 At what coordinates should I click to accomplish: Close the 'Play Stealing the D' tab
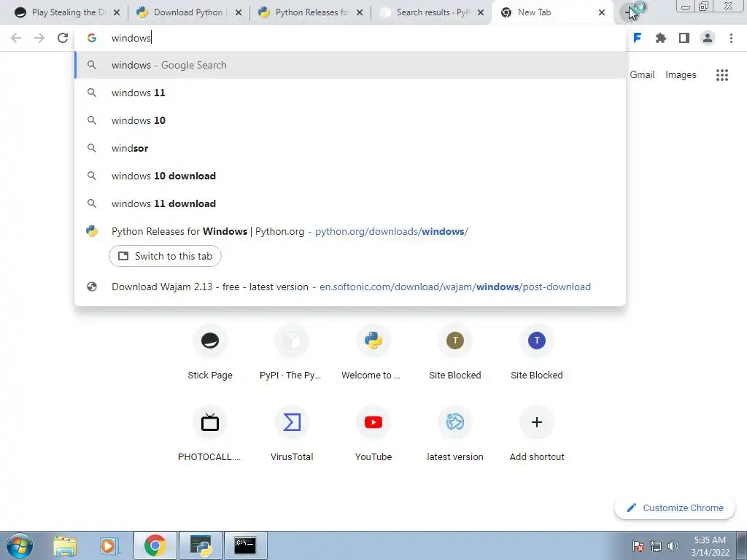[x=117, y=12]
